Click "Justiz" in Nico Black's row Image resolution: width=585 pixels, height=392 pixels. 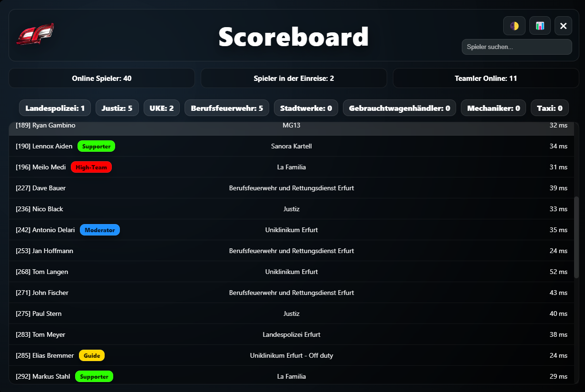coord(292,209)
